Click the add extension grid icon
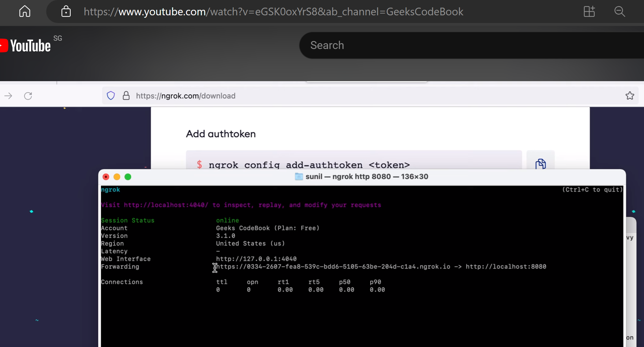 point(589,11)
